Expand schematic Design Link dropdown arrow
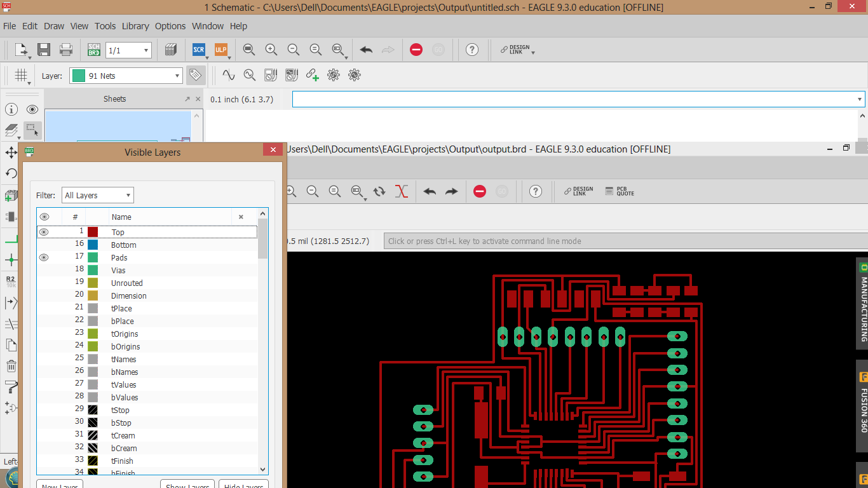Viewport: 868px width, 488px height. (532, 53)
